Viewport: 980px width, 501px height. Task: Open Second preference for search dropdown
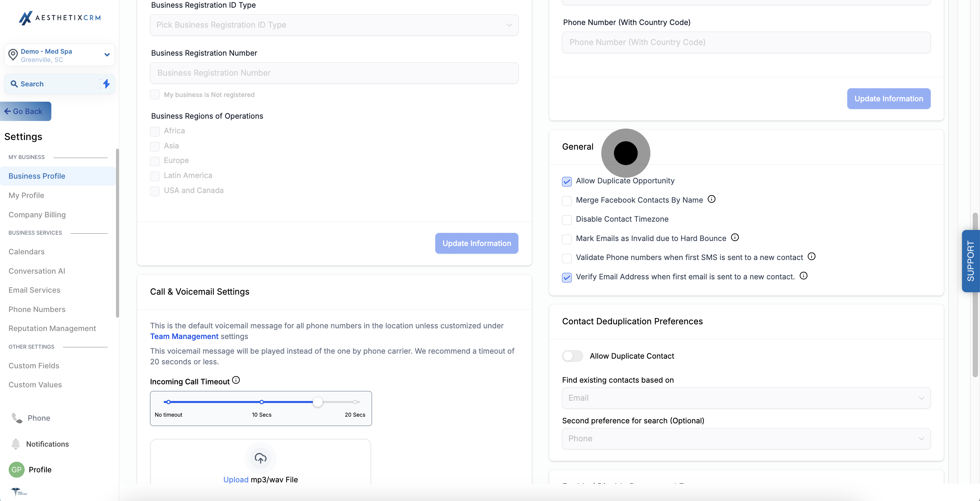(746, 439)
